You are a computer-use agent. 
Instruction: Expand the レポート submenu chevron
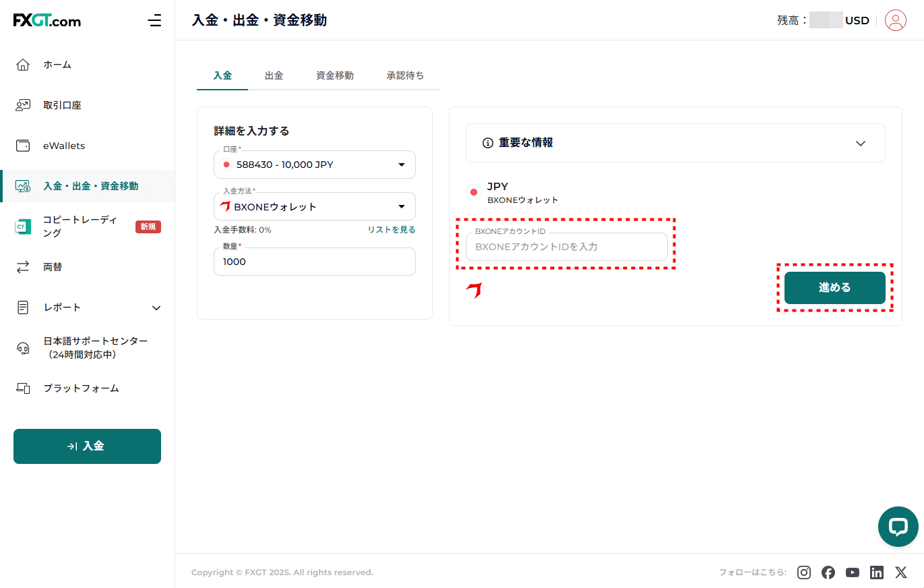pos(156,307)
